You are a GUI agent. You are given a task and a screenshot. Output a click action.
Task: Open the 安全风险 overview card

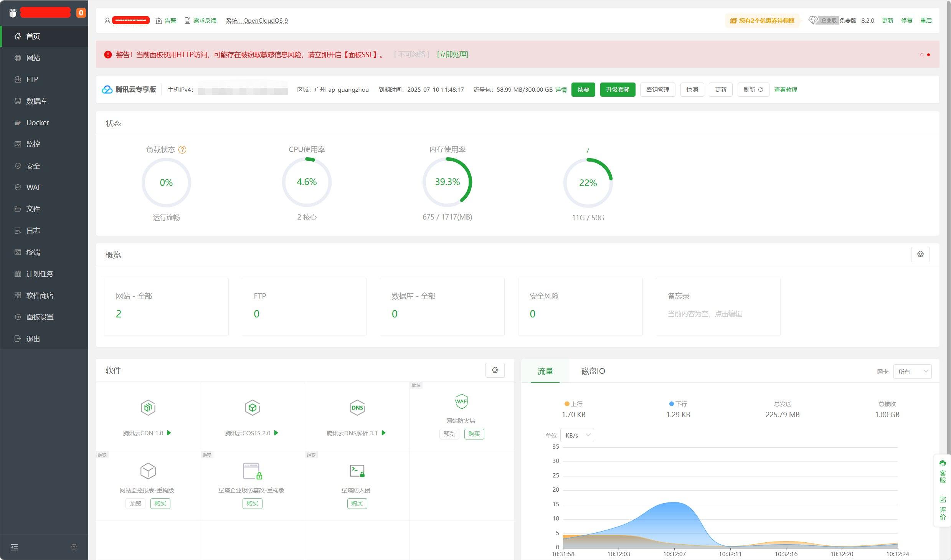pos(580,307)
